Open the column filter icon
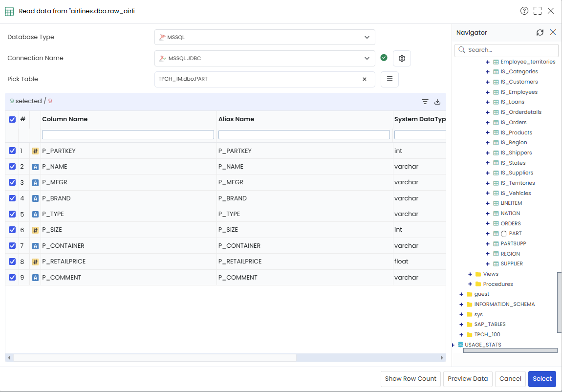The width and height of the screenshot is (562, 392). coord(425,102)
